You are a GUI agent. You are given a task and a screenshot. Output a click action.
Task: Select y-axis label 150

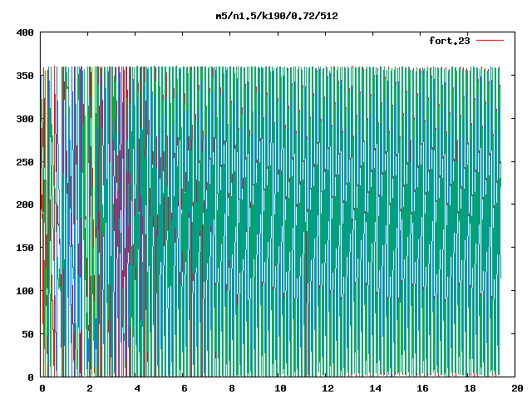25,248
